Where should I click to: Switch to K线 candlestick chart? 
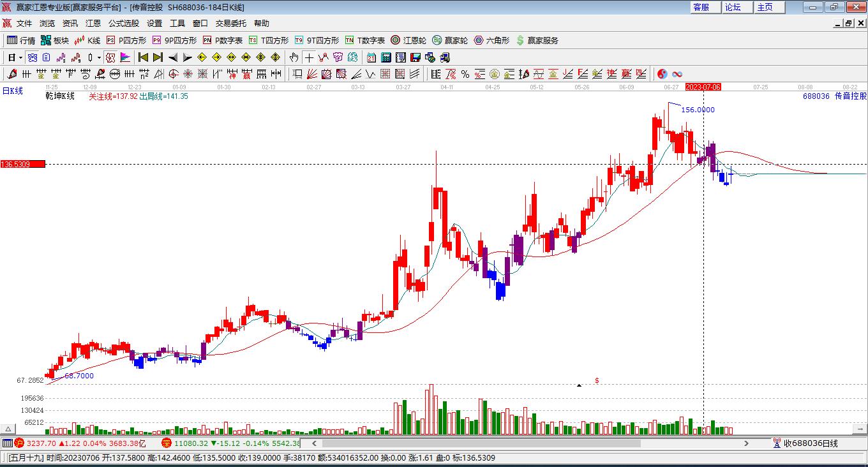point(87,40)
